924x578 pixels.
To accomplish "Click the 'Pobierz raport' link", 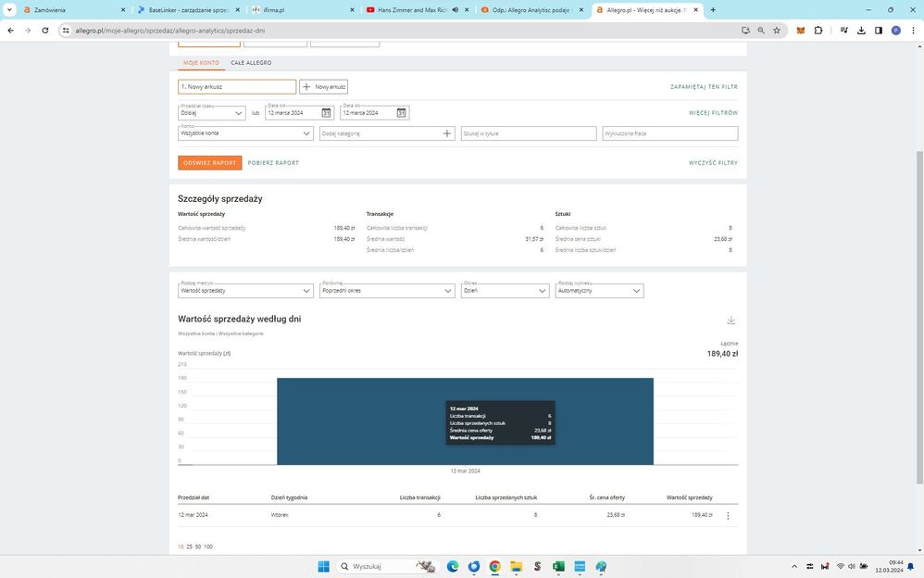I will tap(273, 163).
